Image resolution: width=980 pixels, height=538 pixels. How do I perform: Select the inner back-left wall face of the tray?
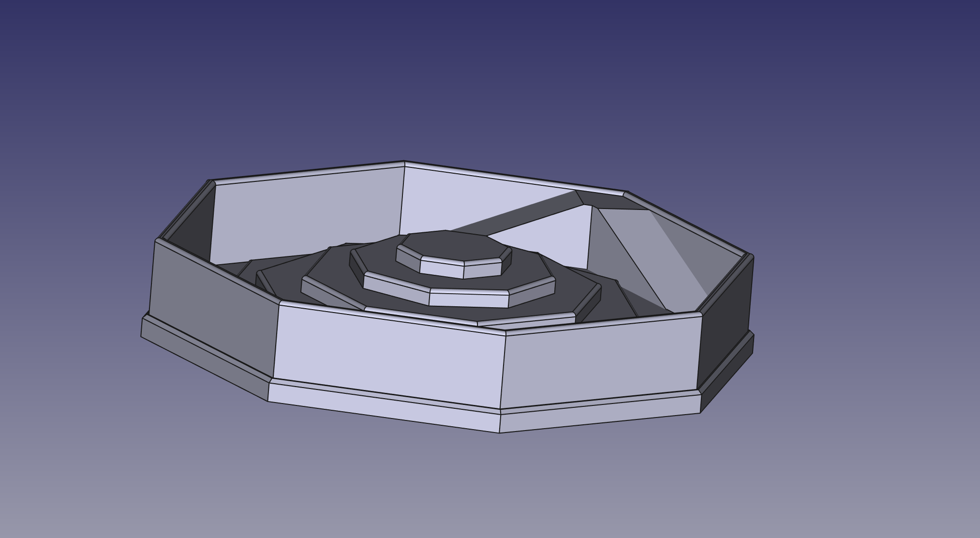[x=307, y=215]
